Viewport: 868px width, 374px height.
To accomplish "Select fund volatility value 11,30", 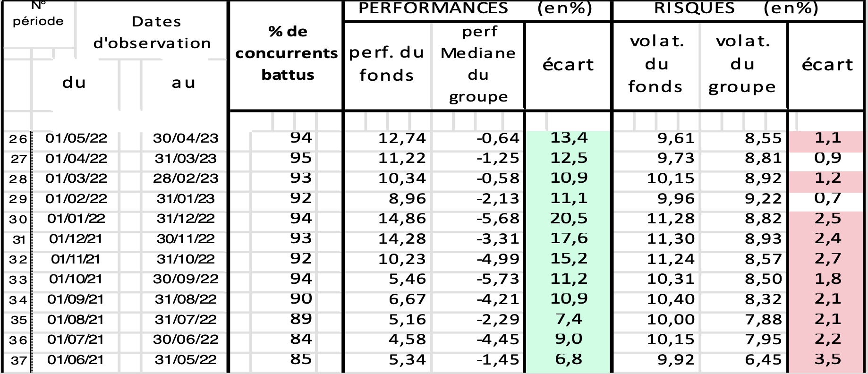I will pyautogui.click(x=670, y=239).
